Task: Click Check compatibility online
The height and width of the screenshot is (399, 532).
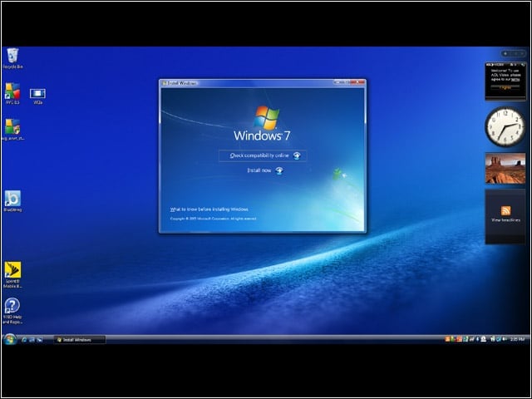Action: (263, 155)
